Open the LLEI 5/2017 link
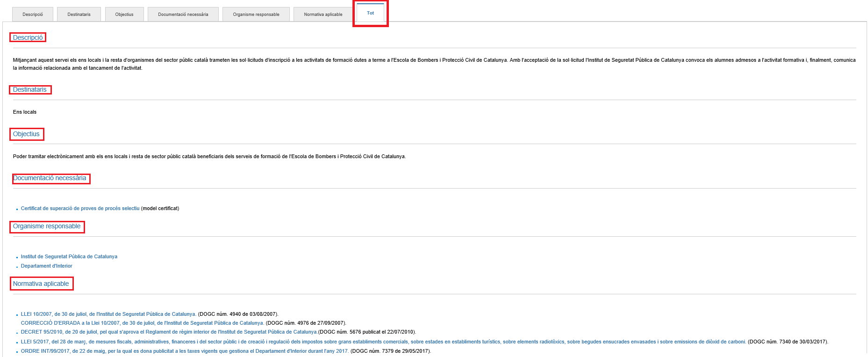Viewport: 868px width, 357px height. pyautogui.click(x=383, y=342)
